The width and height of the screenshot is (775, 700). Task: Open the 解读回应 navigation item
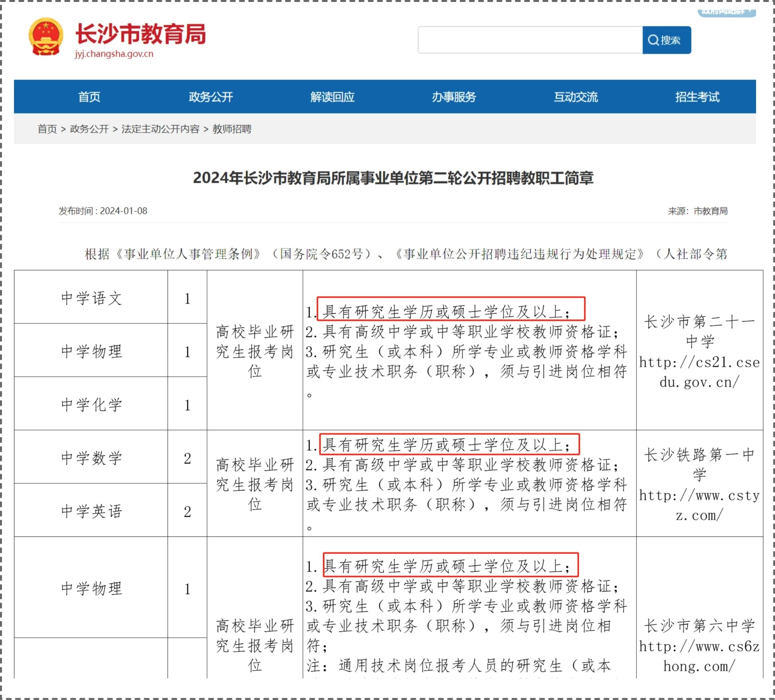(332, 97)
